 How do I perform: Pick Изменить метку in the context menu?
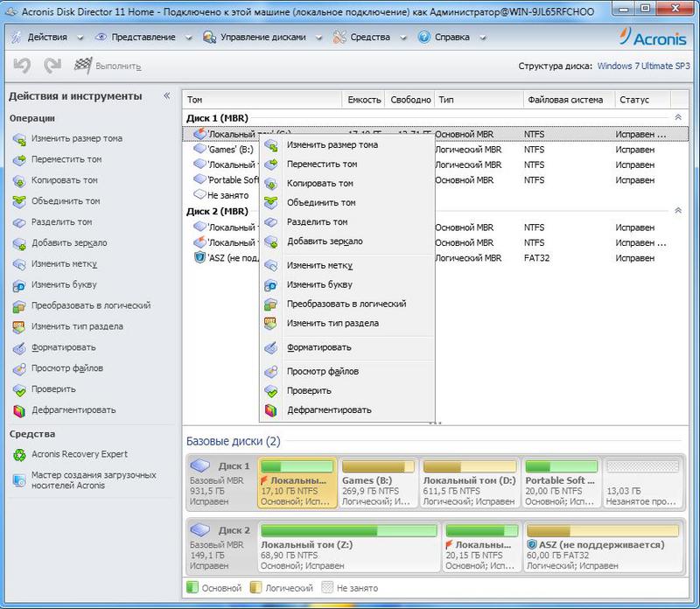click(346, 265)
